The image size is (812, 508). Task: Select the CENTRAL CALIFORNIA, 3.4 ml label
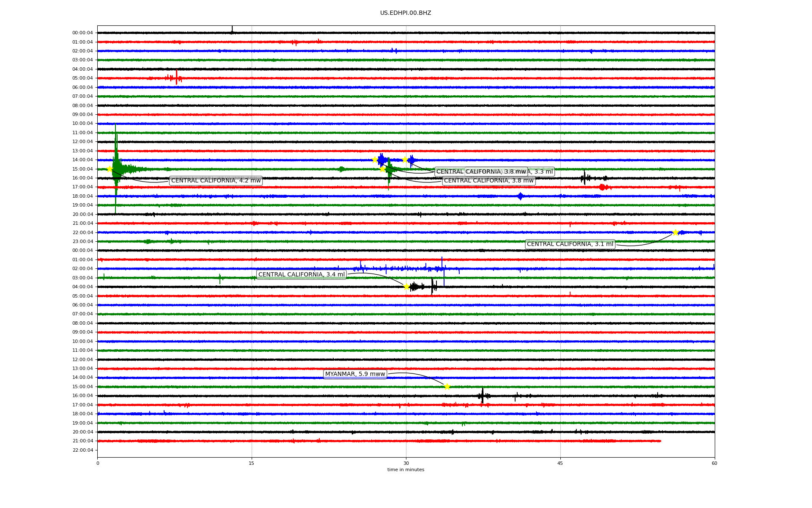[x=301, y=275]
